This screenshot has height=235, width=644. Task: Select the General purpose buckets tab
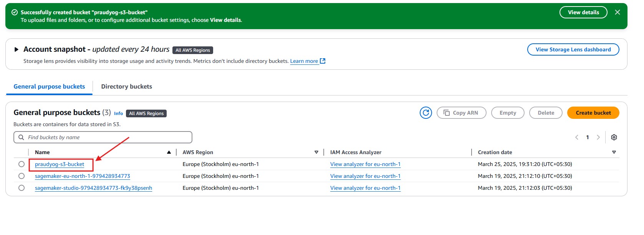pos(49,87)
